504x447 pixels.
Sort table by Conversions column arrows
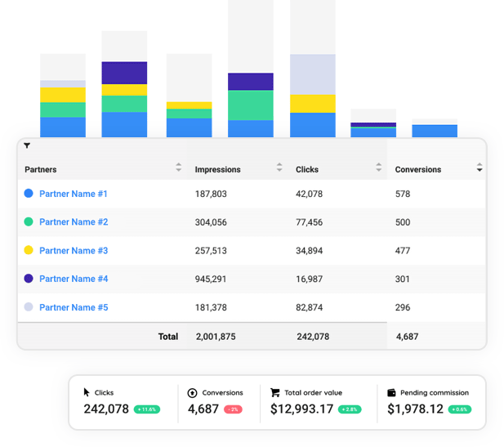click(x=479, y=168)
